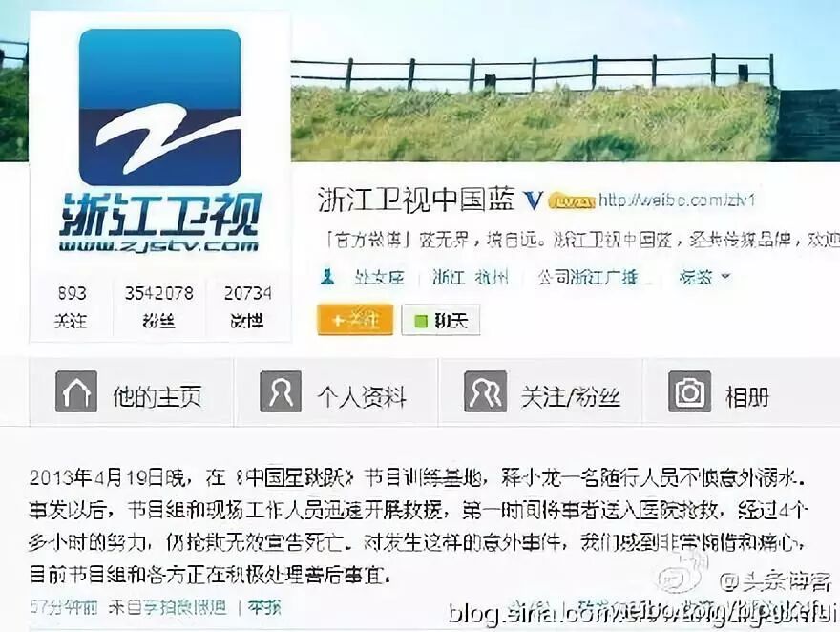Click the person icon for 个人资料

click(x=281, y=391)
